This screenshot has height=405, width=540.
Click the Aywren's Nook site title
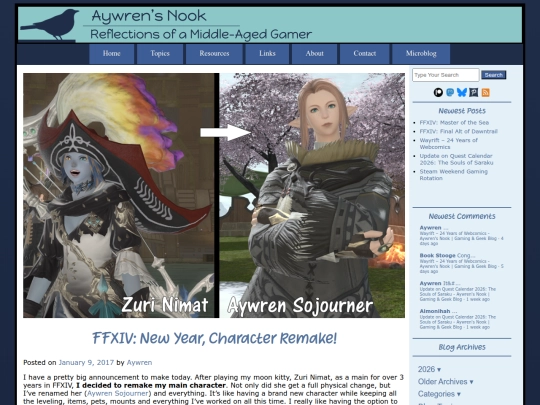coord(149,16)
